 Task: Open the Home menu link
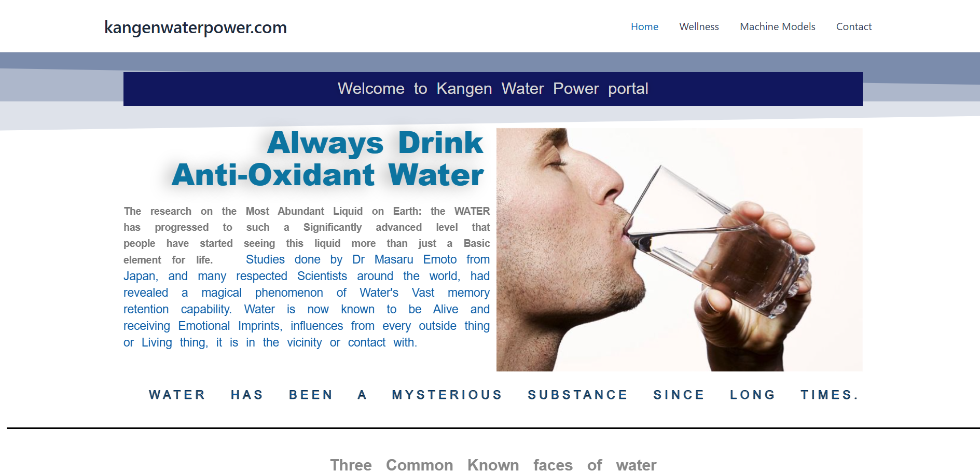tap(644, 26)
